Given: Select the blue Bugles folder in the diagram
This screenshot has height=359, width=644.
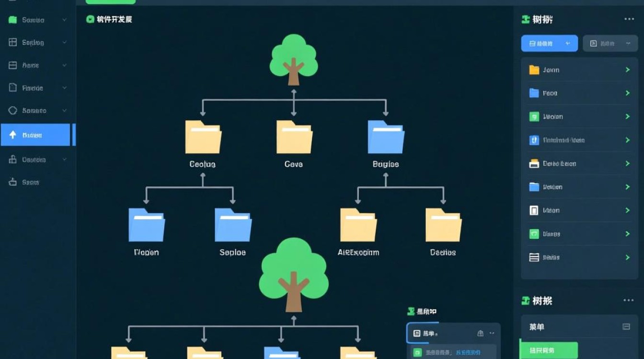Looking at the screenshot, I should point(386,137).
